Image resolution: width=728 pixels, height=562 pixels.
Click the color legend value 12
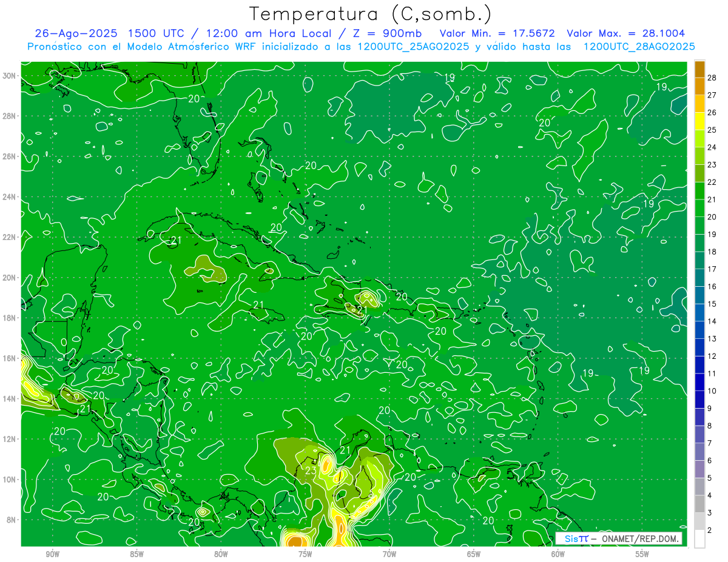[712, 356]
